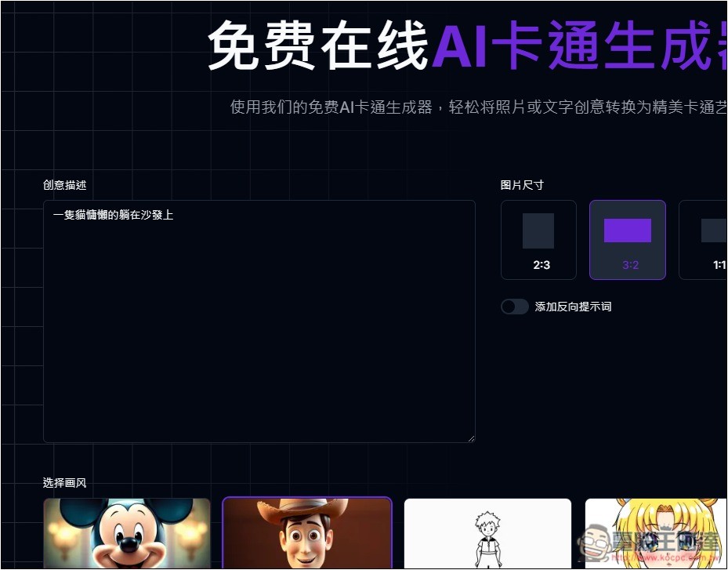Click inside the 创意描述 text area
Viewport: 728px width, 570px height.
coord(259,329)
